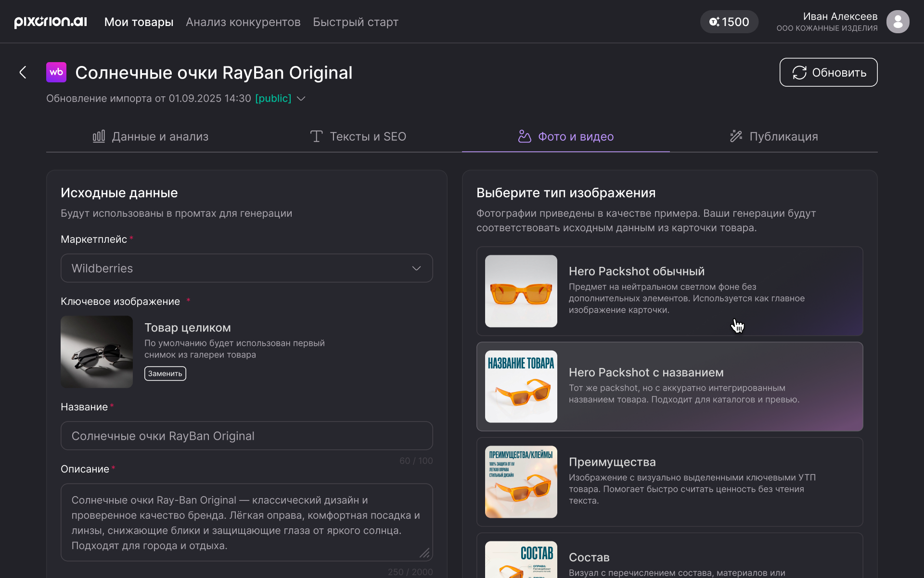This screenshot has height=578, width=924.
Task: Open the Публикация tab
Action: [x=773, y=137]
